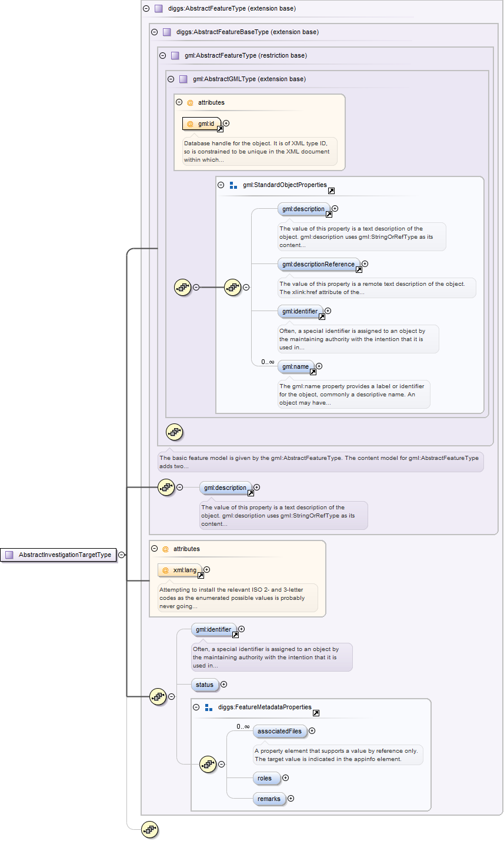Expand the associatedFiles element

pos(312,731)
